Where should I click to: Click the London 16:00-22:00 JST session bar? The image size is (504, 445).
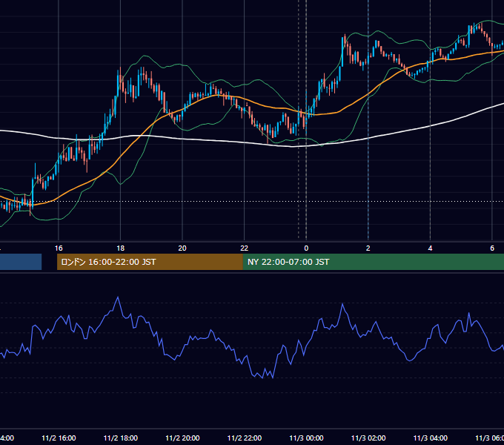click(x=150, y=262)
